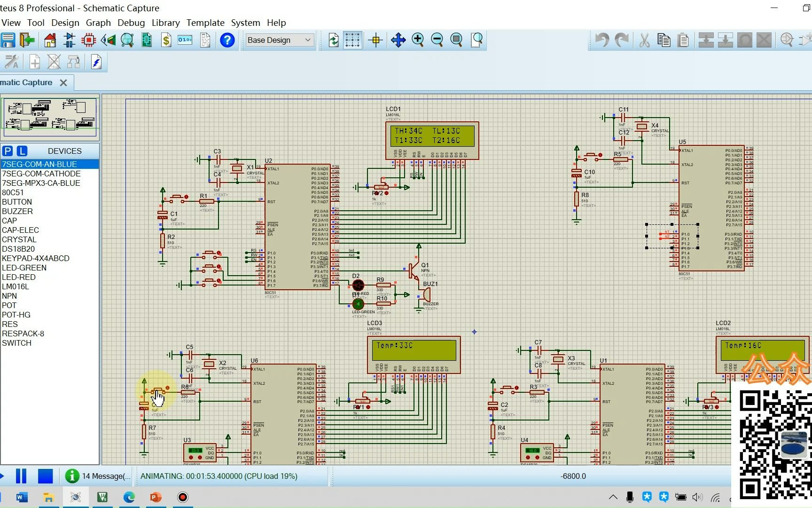
Task: Click the Save Project floppy disk icon
Action: click(8, 40)
